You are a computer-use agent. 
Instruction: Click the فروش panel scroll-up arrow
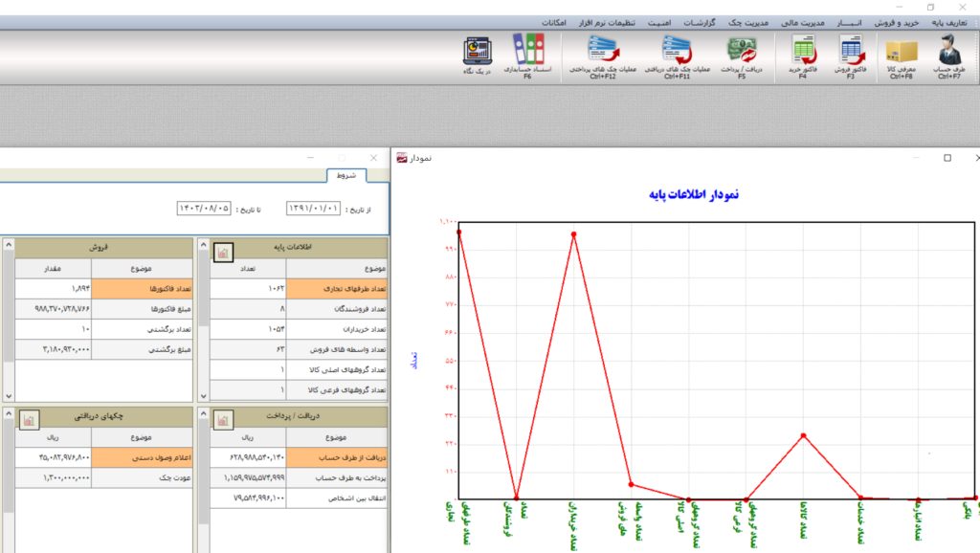tap(9, 245)
